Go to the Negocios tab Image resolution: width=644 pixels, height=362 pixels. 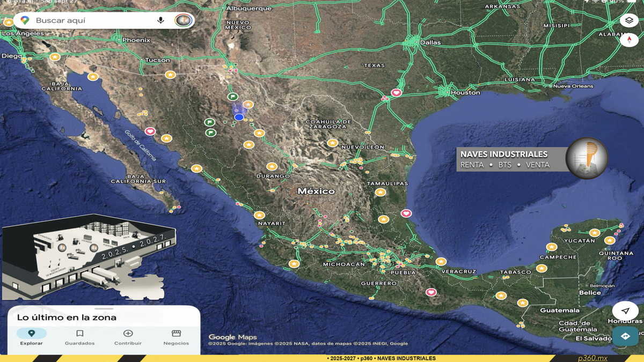coord(176,337)
